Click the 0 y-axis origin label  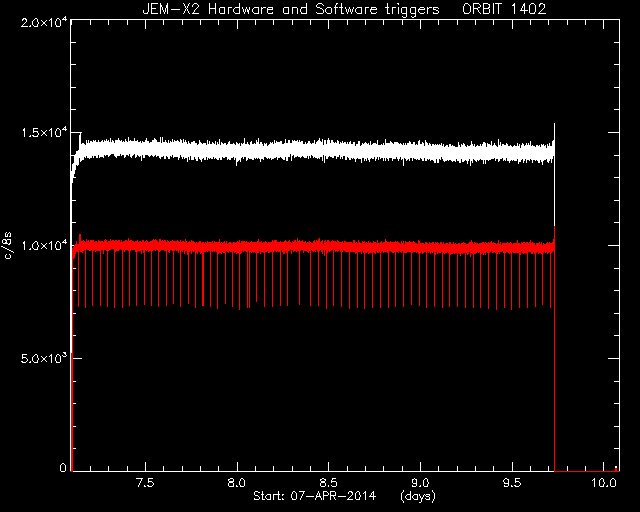[x=63, y=467]
